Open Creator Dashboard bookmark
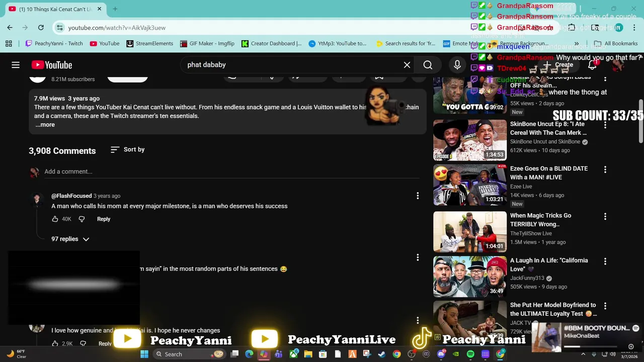This screenshot has width=644, height=362. tap(272, 44)
